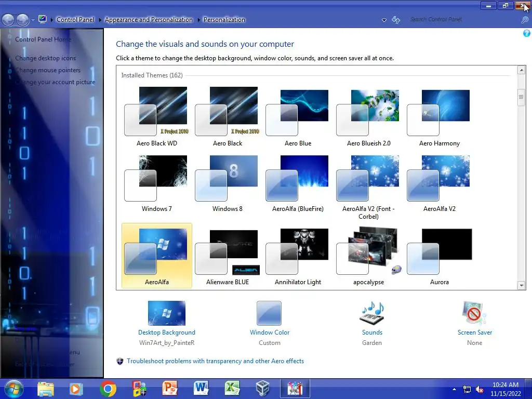Click the Back navigation button
This screenshot has height=399, width=532.
[x=8, y=20]
